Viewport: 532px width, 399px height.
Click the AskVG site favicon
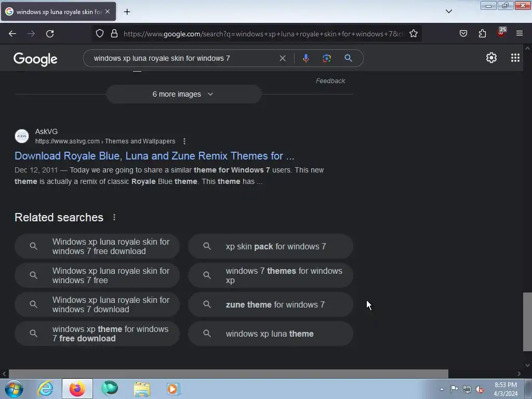(22, 136)
